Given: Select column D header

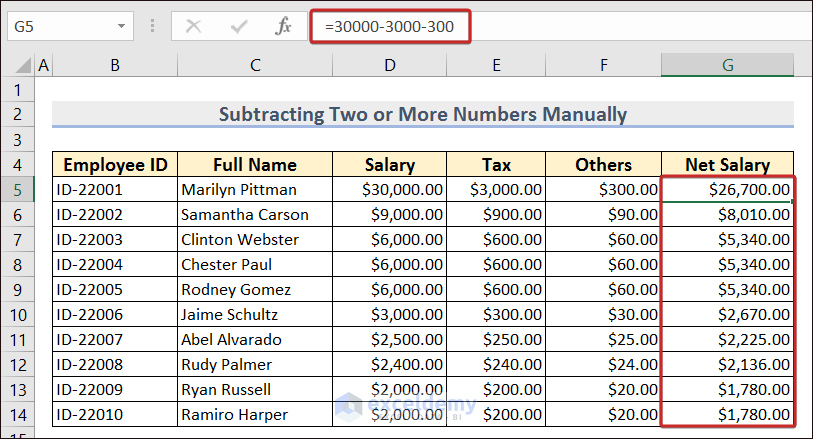Looking at the screenshot, I should point(389,65).
